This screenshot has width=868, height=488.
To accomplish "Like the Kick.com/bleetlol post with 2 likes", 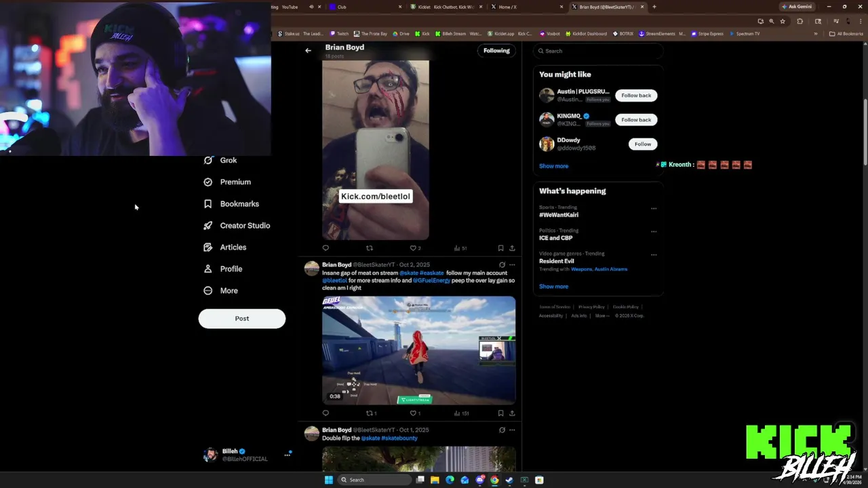I will click(415, 248).
